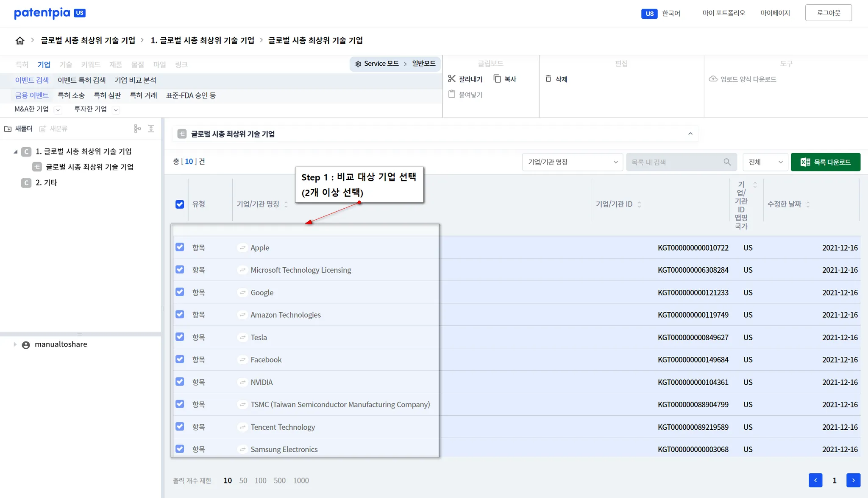Screen dimensions: 868x498
Task: Toggle the select-all header checkbox
Action: pos(180,204)
